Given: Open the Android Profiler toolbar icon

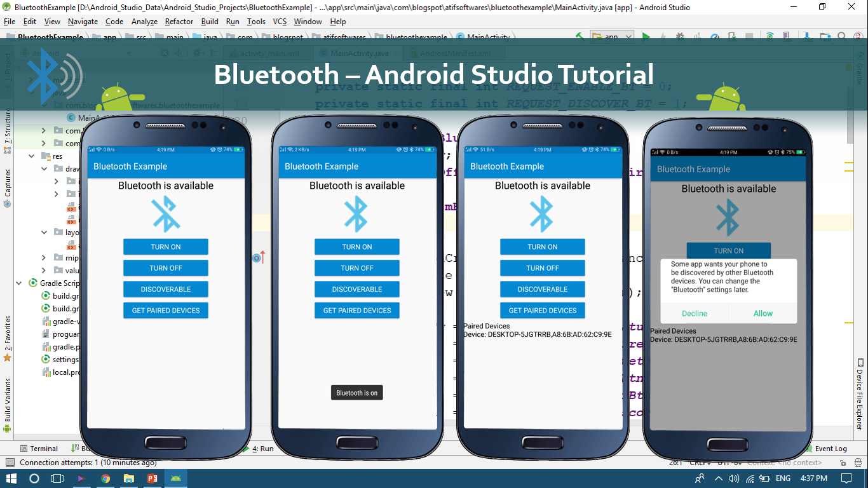Looking at the screenshot, I should [715, 36].
